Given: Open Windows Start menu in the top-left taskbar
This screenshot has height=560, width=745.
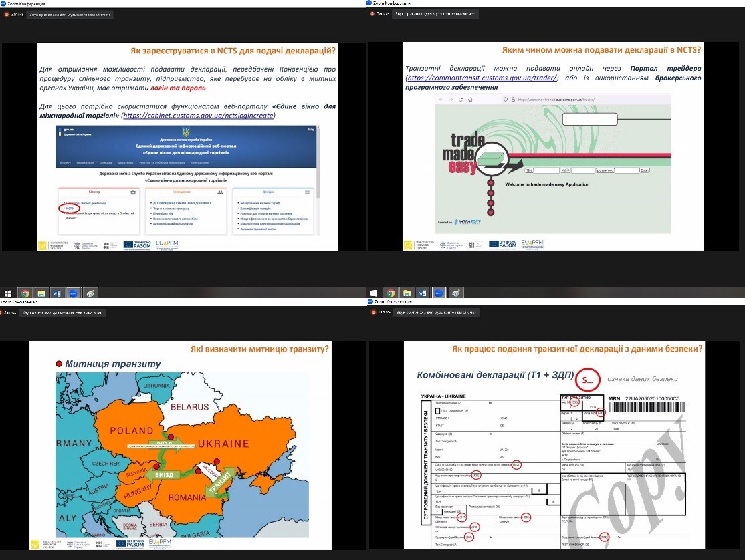Looking at the screenshot, I should 8,293.
